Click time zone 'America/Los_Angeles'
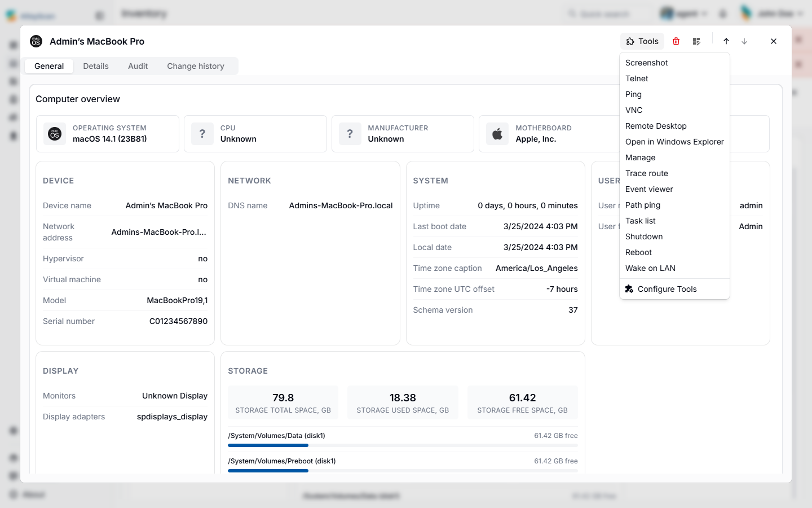Screen dimensions: 812x508 [537, 268]
